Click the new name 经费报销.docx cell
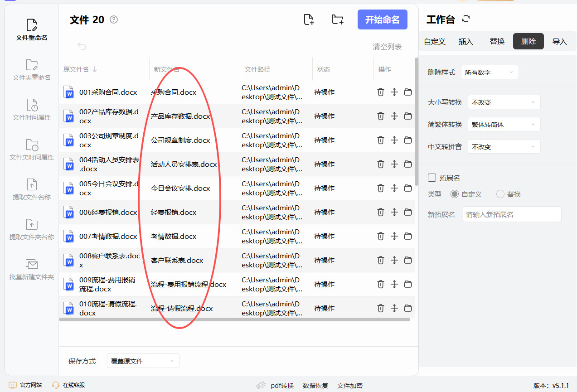The image size is (577, 392). (x=174, y=212)
